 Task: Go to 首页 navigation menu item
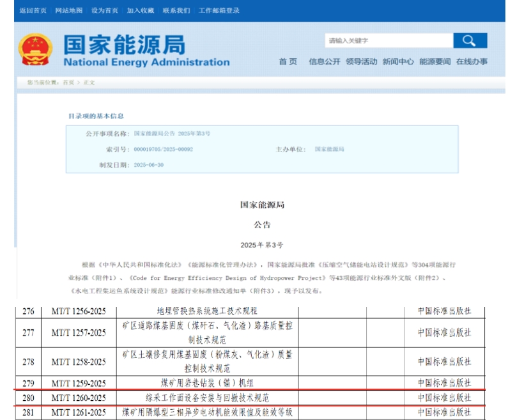coord(288,61)
